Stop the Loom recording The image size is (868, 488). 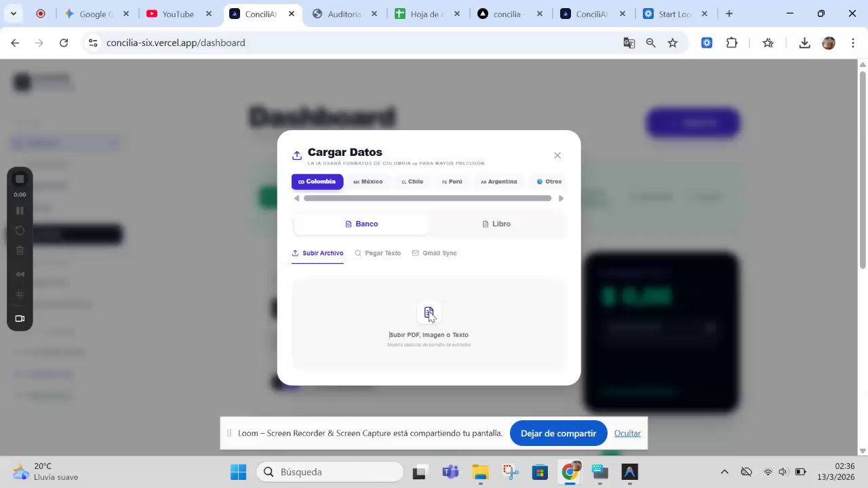[20, 179]
